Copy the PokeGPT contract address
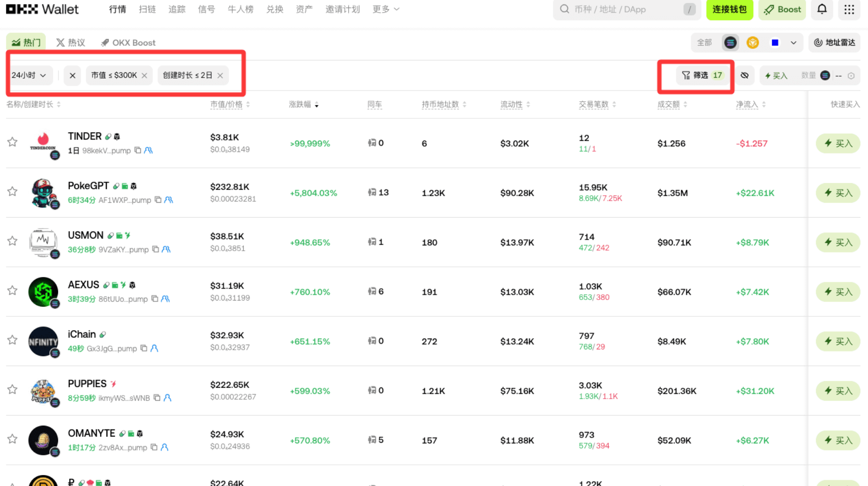The width and height of the screenshot is (868, 486). [158, 200]
